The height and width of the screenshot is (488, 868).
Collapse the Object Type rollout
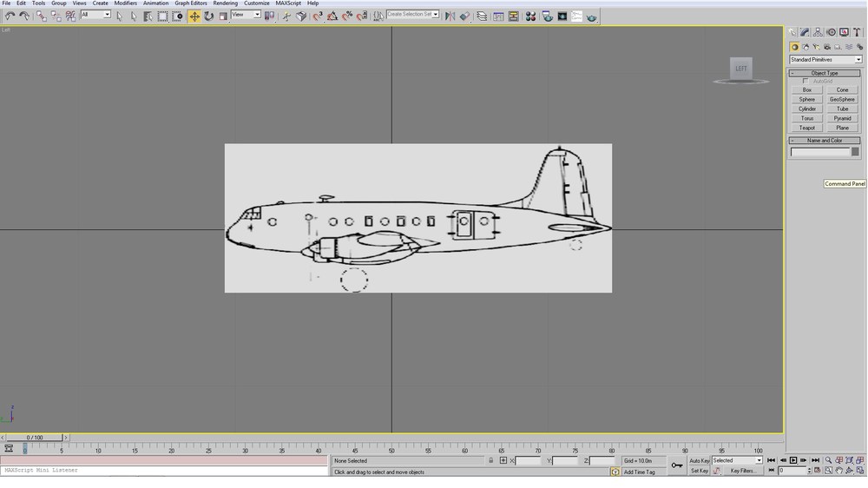[825, 73]
